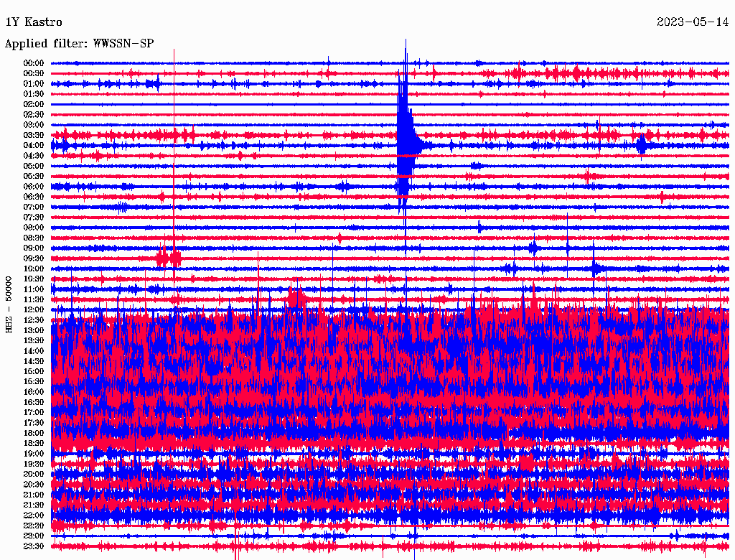The image size is (735, 560).
Task: Click the 01:30 time label
Action: (x=34, y=94)
